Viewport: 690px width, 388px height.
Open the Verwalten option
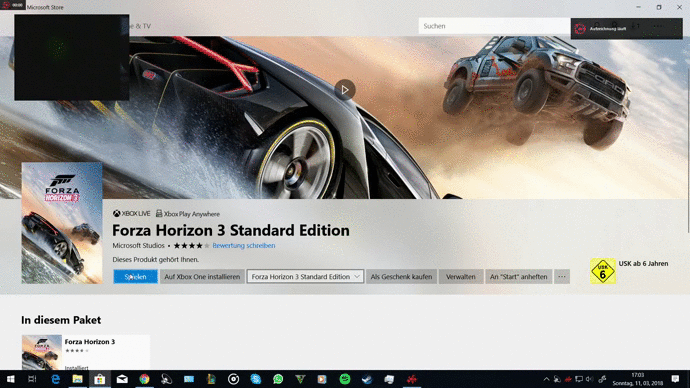click(461, 277)
